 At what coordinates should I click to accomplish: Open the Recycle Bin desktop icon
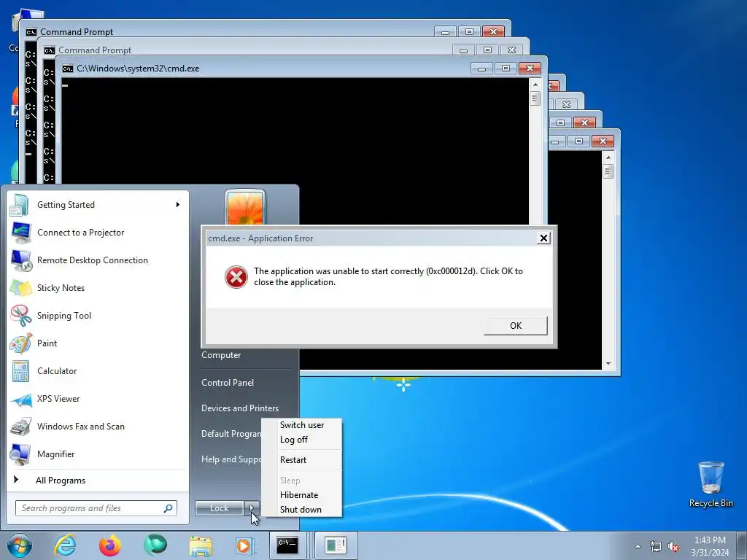click(x=711, y=484)
